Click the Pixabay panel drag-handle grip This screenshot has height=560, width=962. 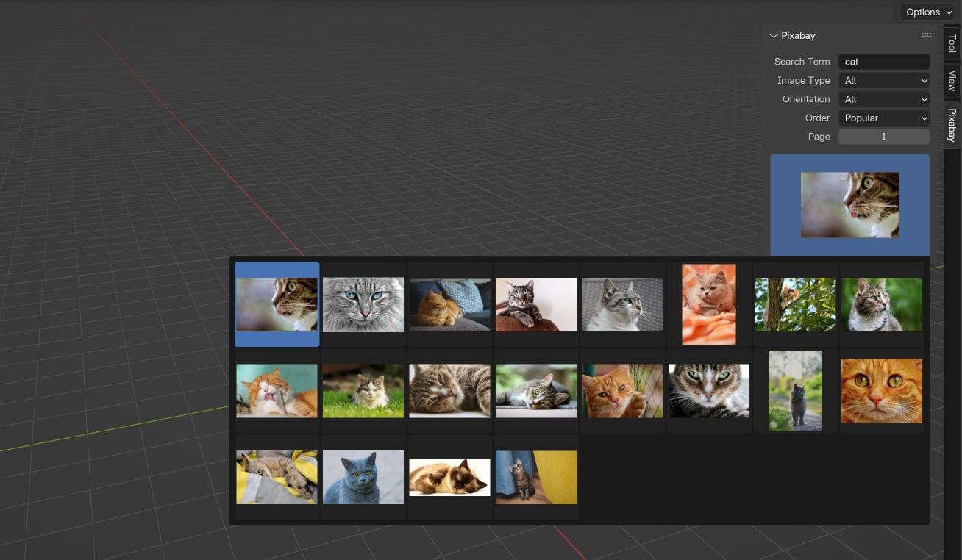[x=927, y=35]
